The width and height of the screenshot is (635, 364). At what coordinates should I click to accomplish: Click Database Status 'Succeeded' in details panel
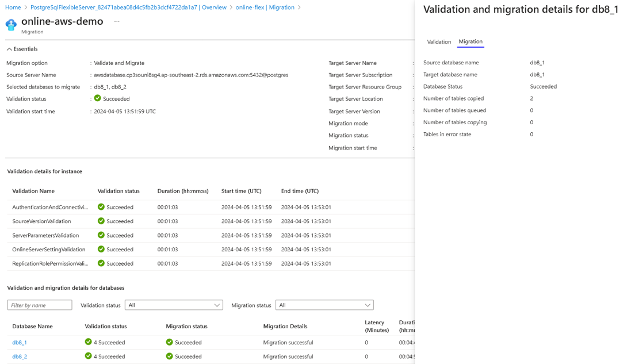tap(543, 87)
